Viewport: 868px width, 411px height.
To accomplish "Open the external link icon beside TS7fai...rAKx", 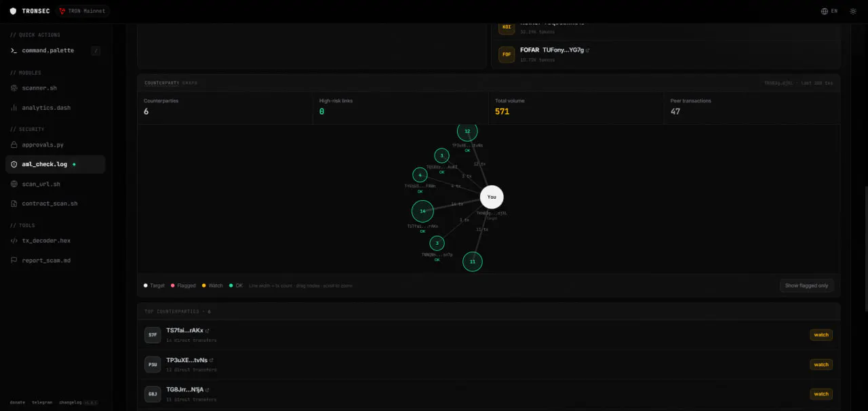I will pyautogui.click(x=207, y=331).
